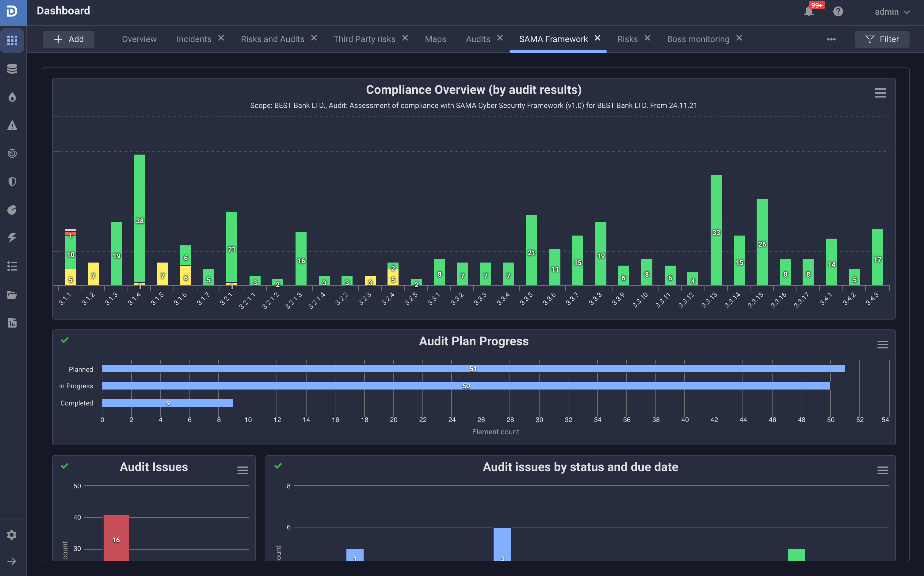
Task: Open Compliance Overview chart hamburger menu
Action: [880, 93]
